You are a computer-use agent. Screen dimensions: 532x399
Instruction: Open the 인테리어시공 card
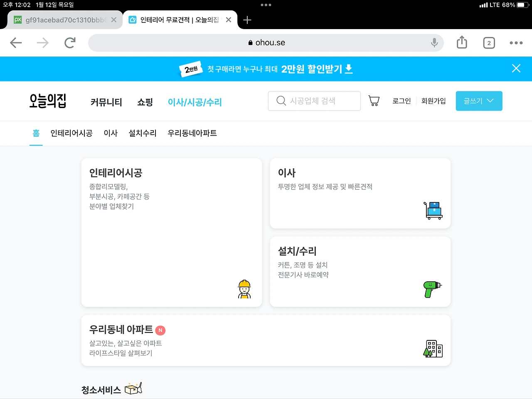click(172, 232)
